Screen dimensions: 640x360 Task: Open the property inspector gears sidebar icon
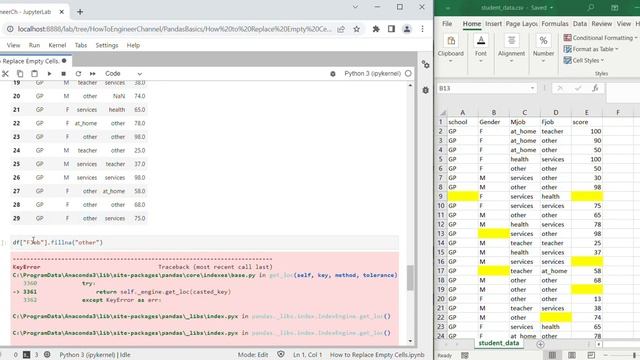click(x=425, y=64)
